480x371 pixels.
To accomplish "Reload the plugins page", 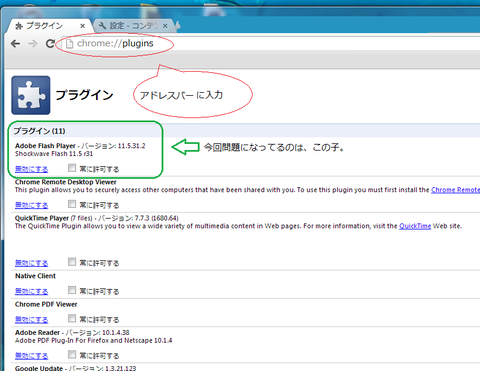I will click(50, 44).
